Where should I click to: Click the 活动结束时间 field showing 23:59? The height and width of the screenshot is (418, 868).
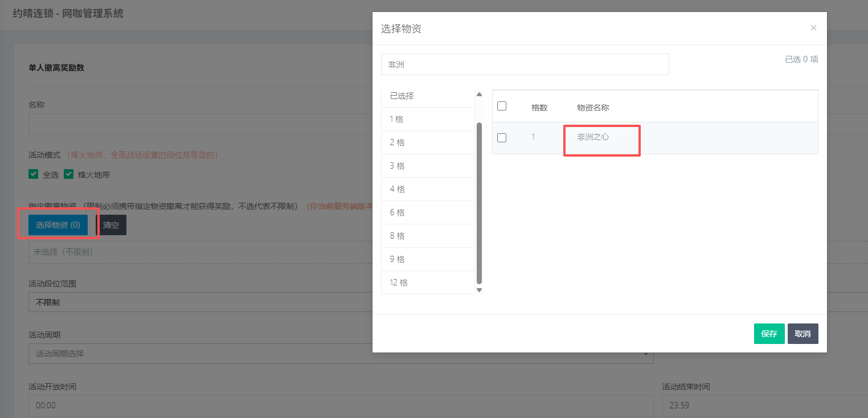point(764,406)
